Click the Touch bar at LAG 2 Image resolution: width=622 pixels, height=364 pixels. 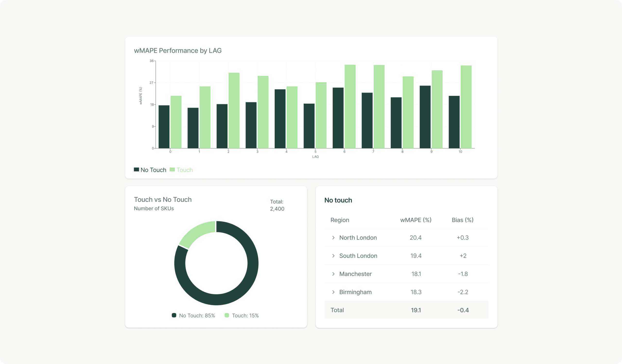tap(234, 110)
